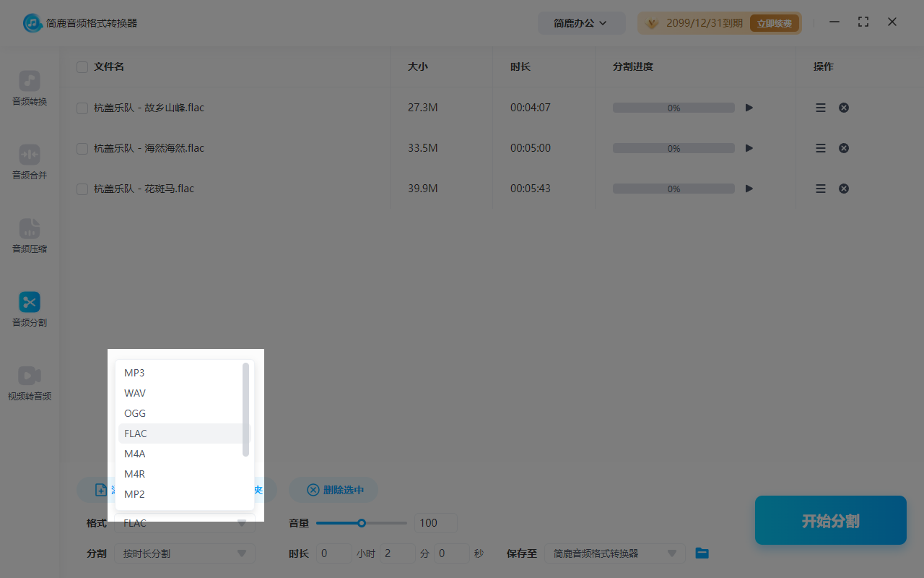Open the 视频转音频 tool
The image size is (924, 578).
click(x=29, y=383)
